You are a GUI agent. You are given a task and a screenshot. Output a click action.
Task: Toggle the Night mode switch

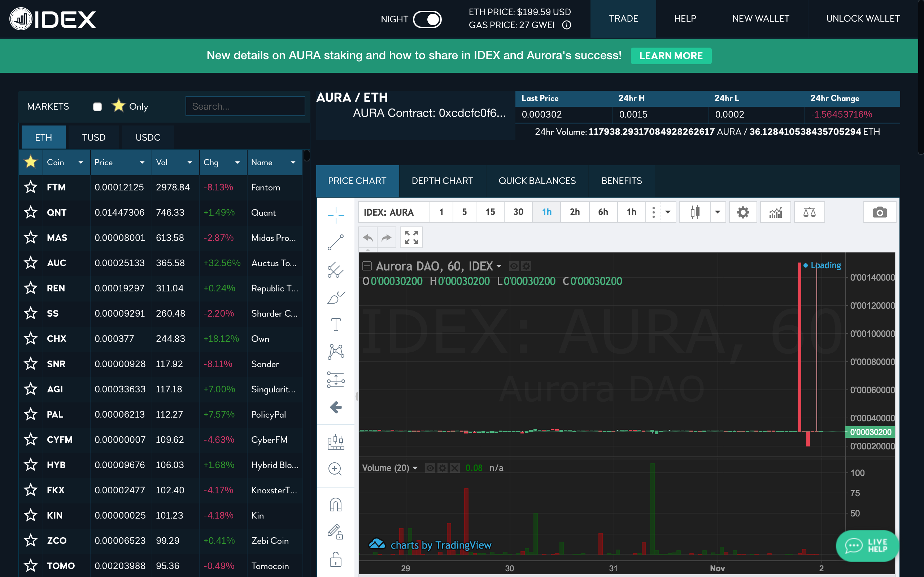(427, 19)
